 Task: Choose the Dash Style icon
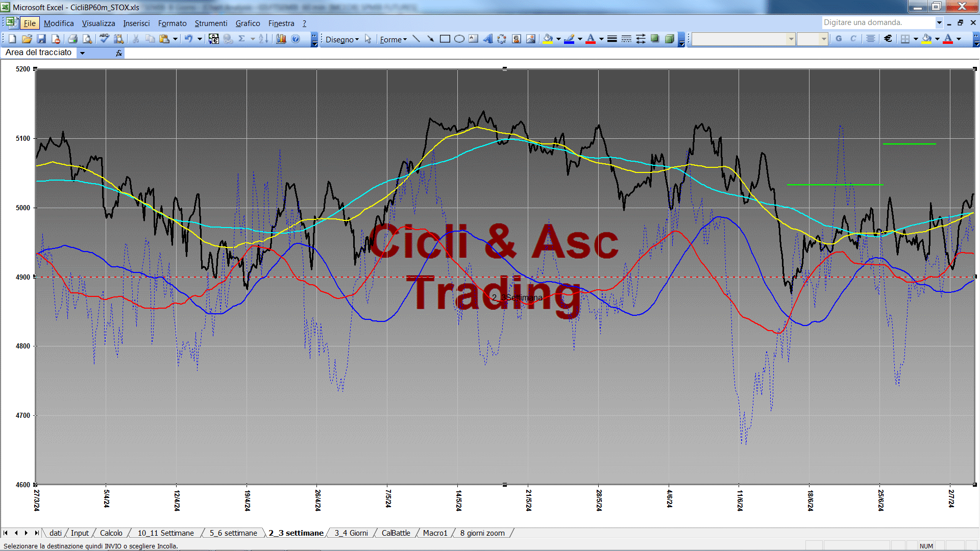(x=627, y=39)
